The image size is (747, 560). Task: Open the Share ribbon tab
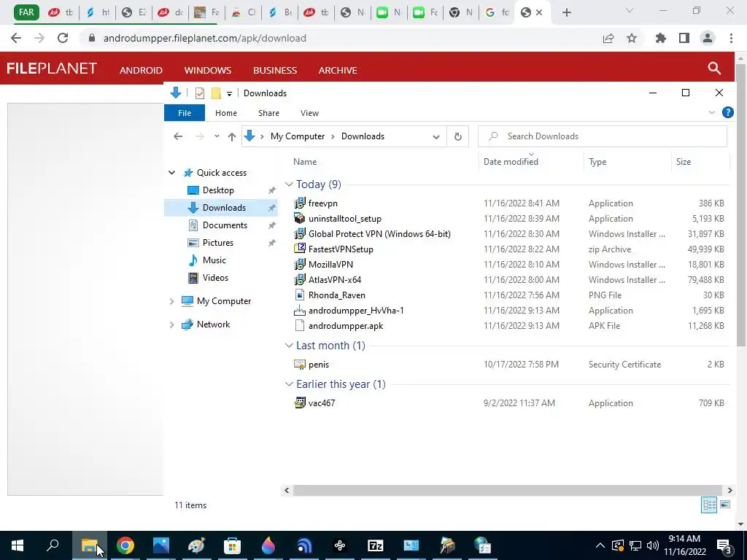pos(268,113)
